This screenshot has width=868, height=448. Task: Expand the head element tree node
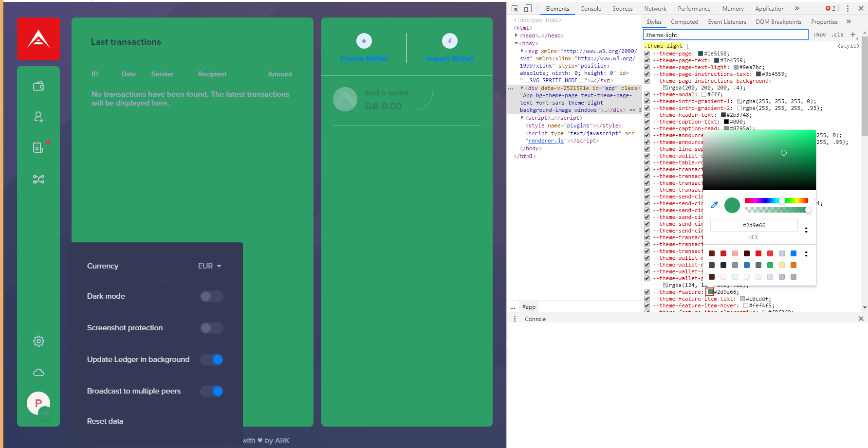click(x=517, y=36)
